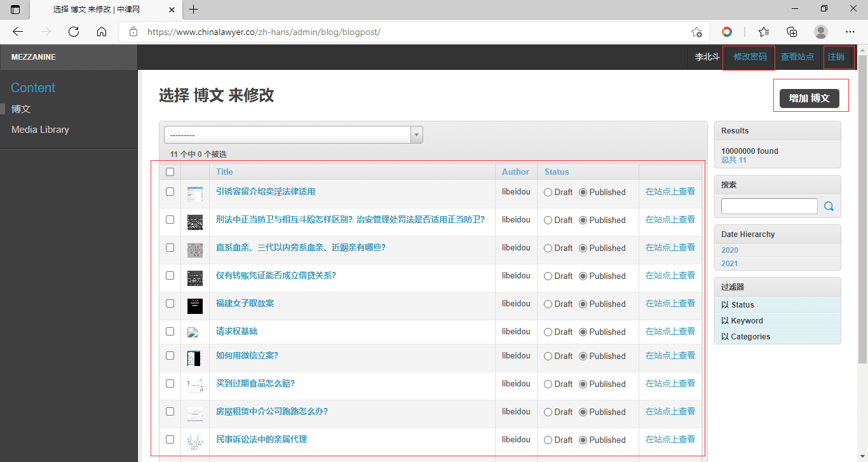The image size is (868, 462).
Task: View 请求权基础 on site via 在站点上查看
Action: [x=670, y=331]
